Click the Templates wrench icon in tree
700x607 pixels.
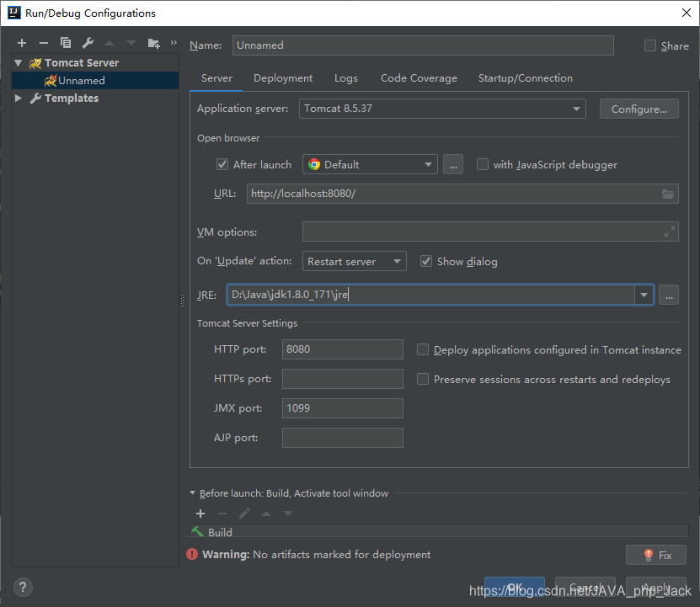(35, 99)
